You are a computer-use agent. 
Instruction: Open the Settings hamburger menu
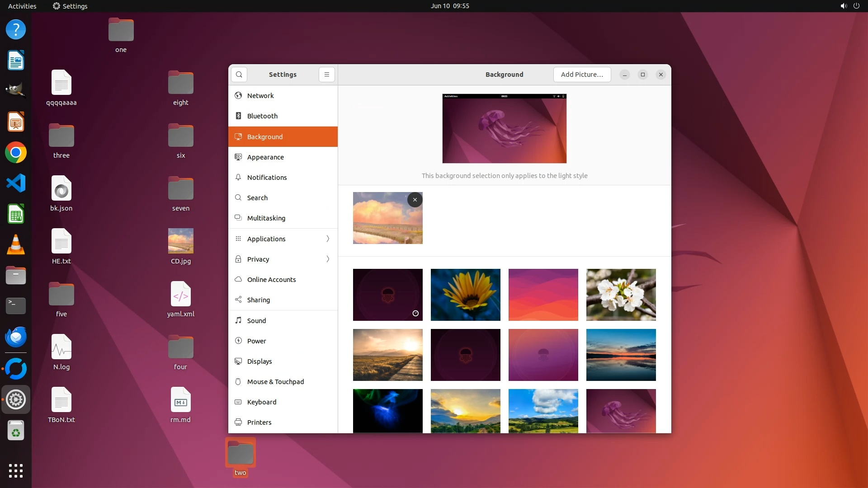coord(326,75)
